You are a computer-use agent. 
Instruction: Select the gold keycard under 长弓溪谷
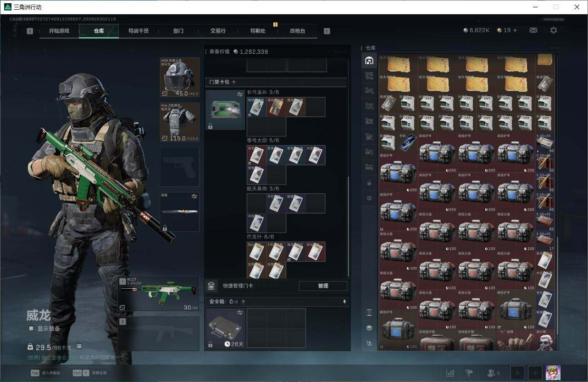(x=276, y=107)
